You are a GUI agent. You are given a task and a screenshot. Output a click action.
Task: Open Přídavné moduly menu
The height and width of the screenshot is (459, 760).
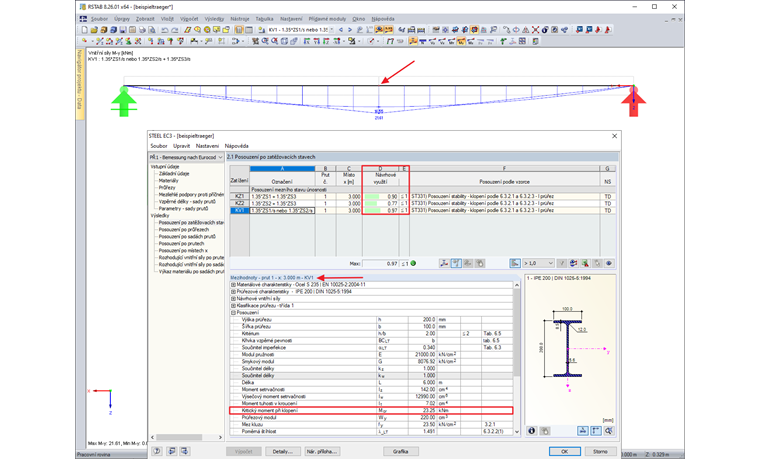pyautogui.click(x=327, y=19)
